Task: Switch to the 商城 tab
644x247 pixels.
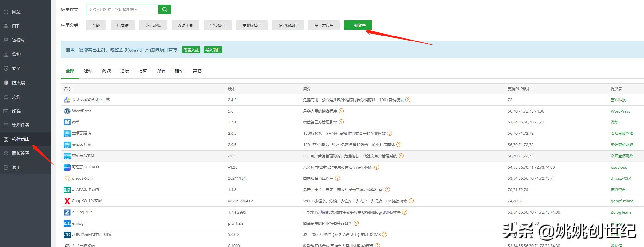Action: [x=106, y=71]
